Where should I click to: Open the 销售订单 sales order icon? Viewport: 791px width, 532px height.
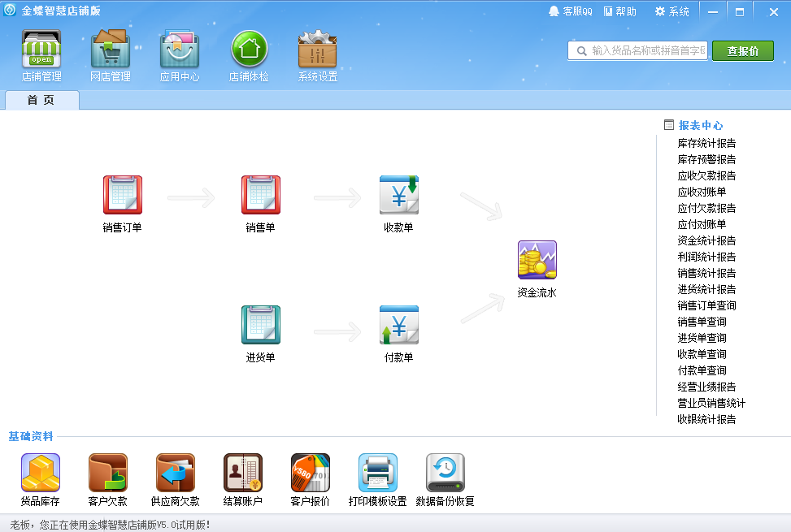tap(123, 195)
